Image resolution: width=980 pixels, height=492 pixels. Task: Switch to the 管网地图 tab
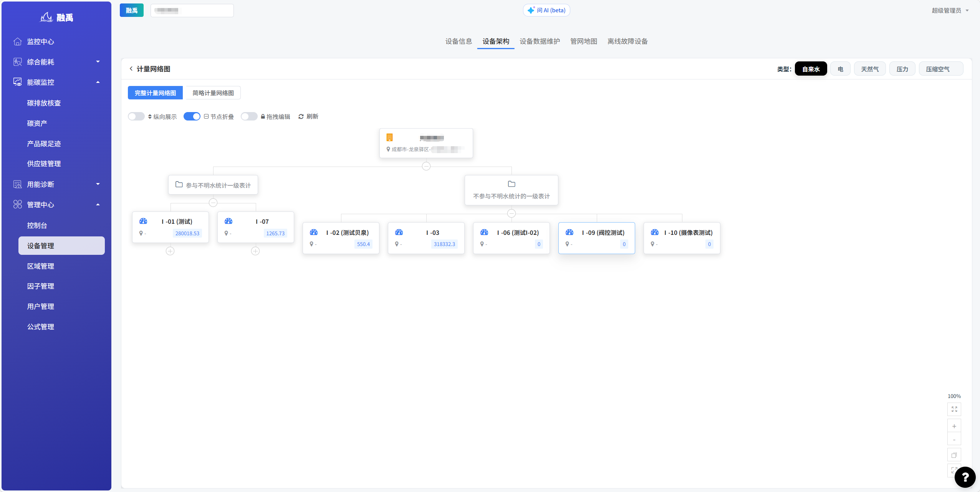pyautogui.click(x=583, y=41)
